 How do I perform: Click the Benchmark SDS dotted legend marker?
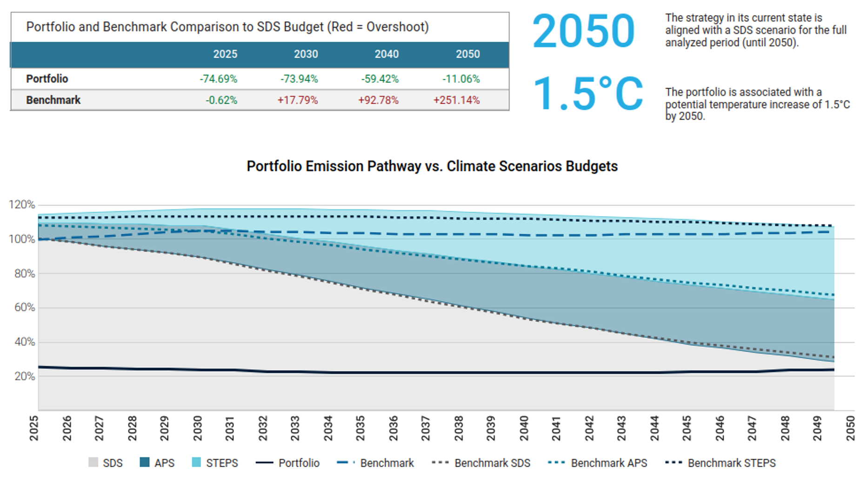click(x=440, y=463)
